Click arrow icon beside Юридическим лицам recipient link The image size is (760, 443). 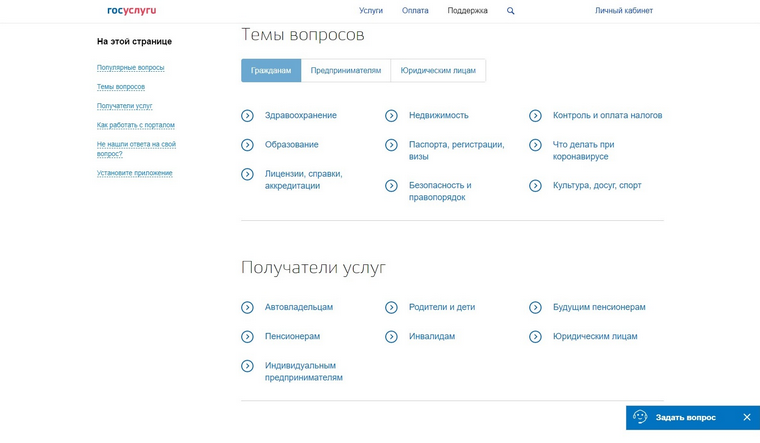[535, 336]
